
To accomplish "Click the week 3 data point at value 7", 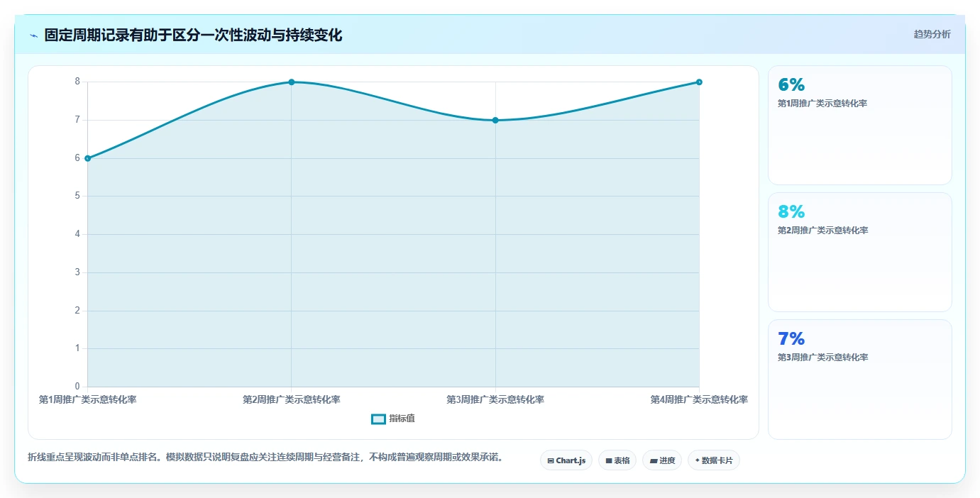I will (x=495, y=120).
